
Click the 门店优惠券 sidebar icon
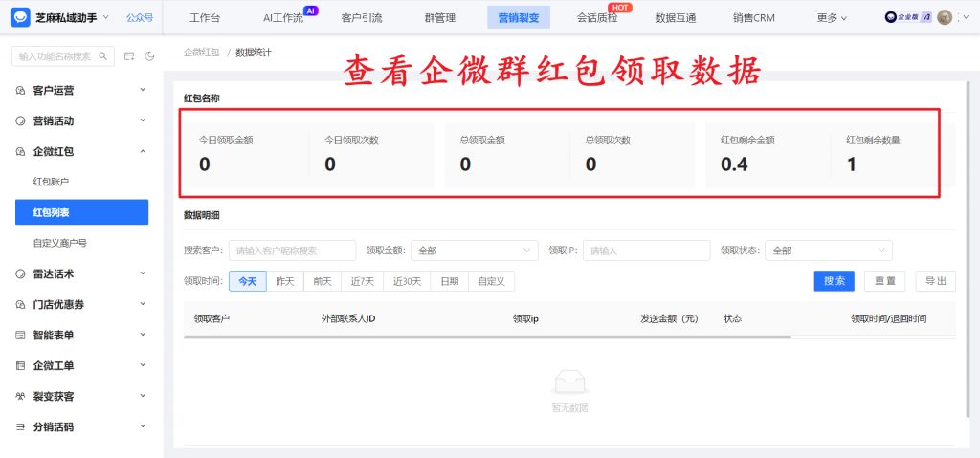coord(21,304)
